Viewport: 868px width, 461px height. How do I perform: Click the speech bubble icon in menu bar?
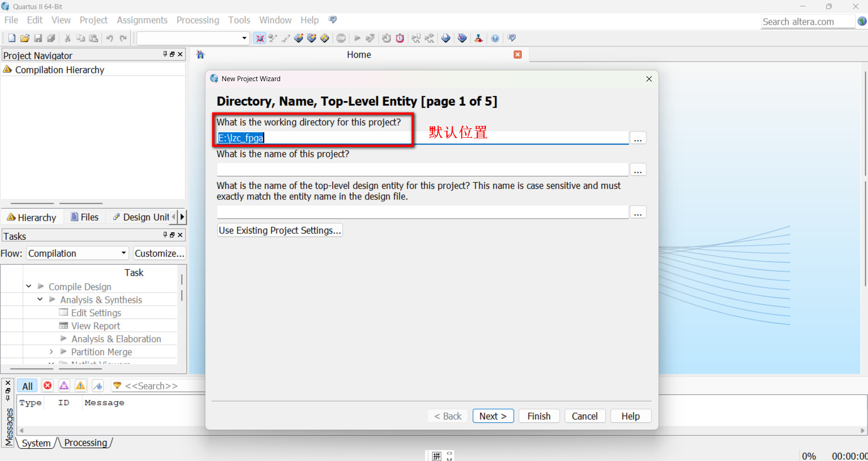click(333, 19)
